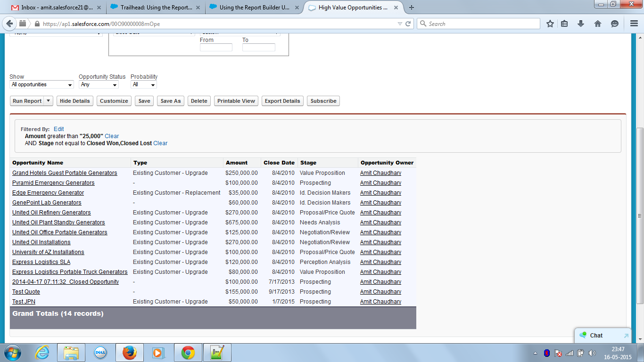The width and height of the screenshot is (644, 362).
Task: Click the Firefox bookmark star icon
Action: 550,24
